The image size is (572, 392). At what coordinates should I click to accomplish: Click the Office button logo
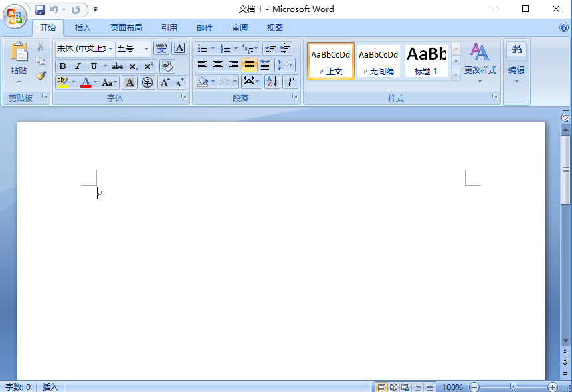[15, 17]
